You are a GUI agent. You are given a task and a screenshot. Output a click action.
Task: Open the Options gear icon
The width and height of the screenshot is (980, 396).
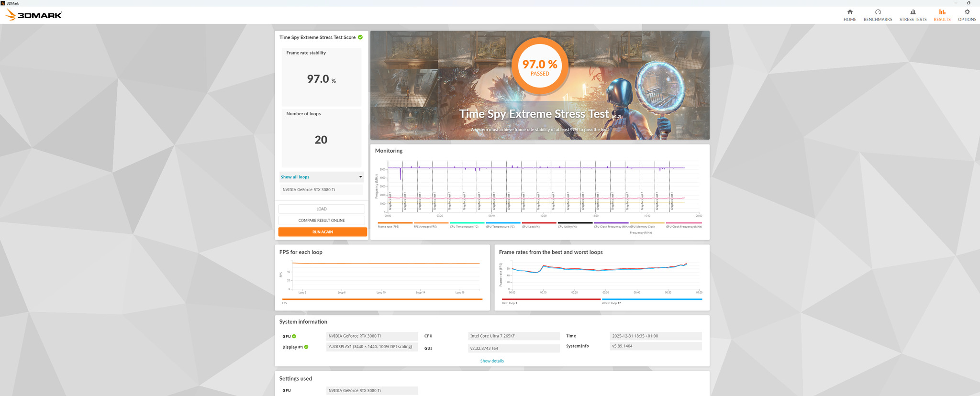pos(967,12)
